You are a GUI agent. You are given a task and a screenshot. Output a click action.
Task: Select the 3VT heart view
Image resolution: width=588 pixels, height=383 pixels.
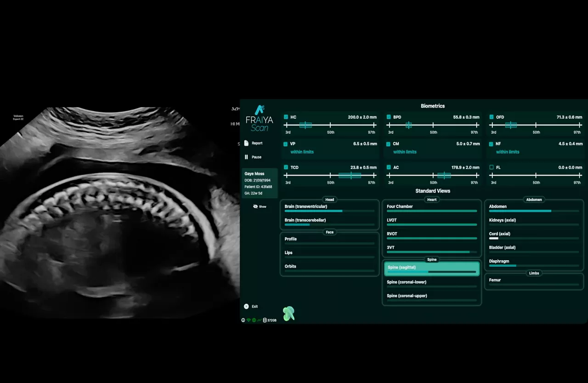(432, 250)
